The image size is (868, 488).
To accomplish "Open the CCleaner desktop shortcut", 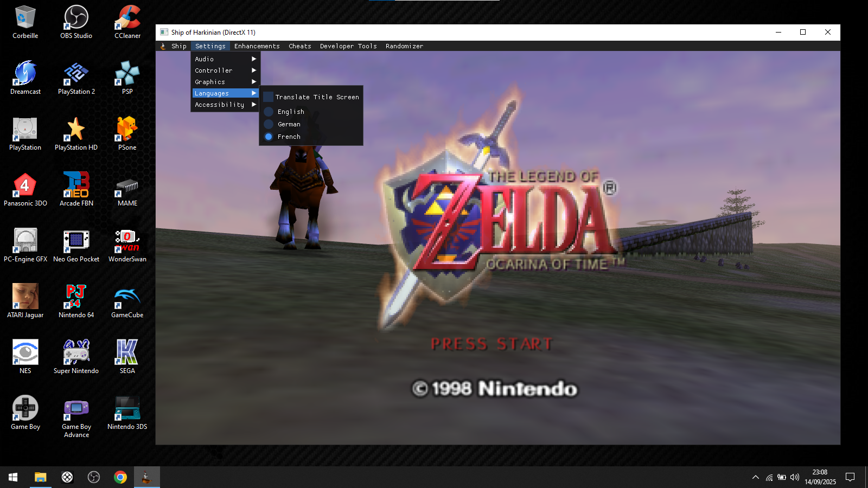I will point(127,22).
